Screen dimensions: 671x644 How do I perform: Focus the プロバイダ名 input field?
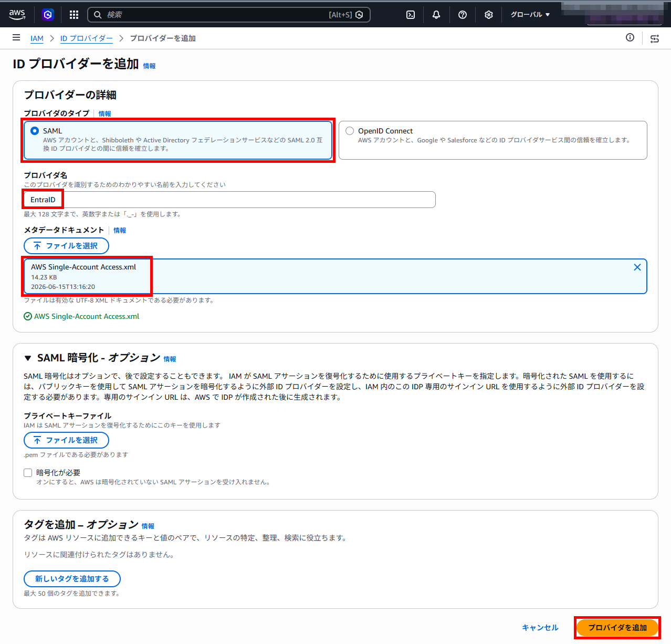pos(229,200)
